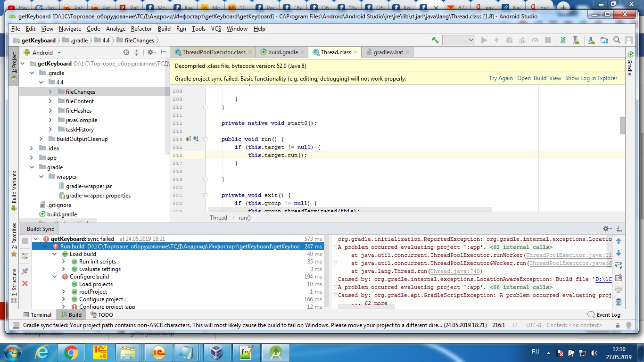
Task: Open the Android view selector dropdown
Action: coord(42,52)
